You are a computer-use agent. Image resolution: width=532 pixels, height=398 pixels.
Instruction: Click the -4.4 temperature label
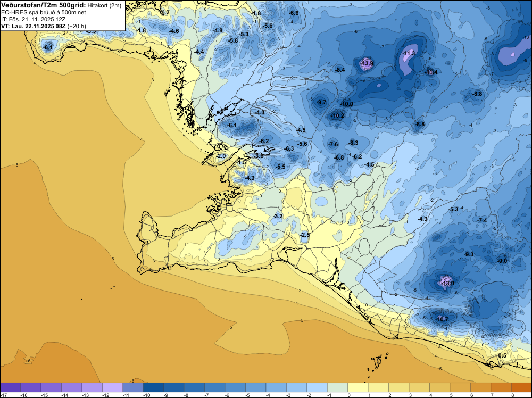tap(199, 52)
